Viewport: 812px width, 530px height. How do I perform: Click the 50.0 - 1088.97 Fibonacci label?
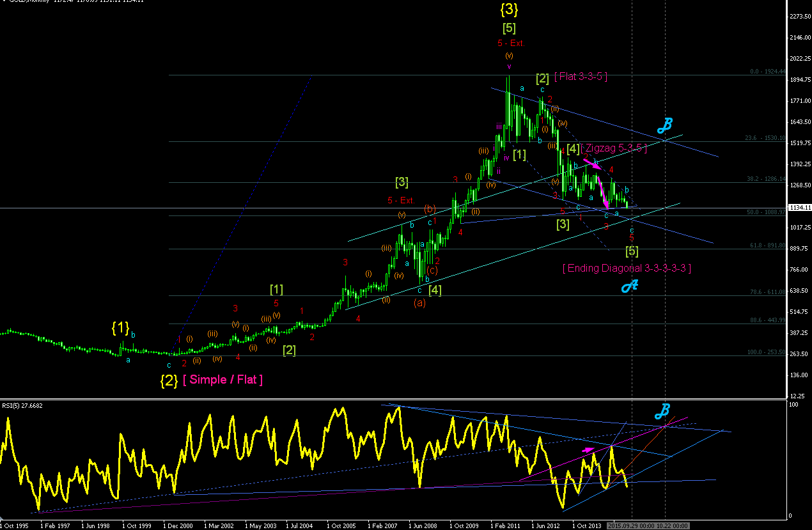[766, 212]
